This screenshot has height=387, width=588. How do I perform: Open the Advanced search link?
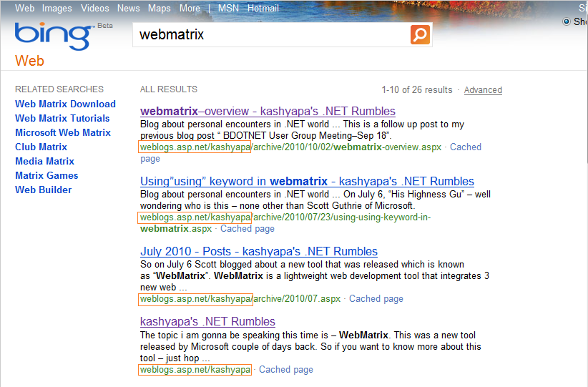(x=483, y=90)
